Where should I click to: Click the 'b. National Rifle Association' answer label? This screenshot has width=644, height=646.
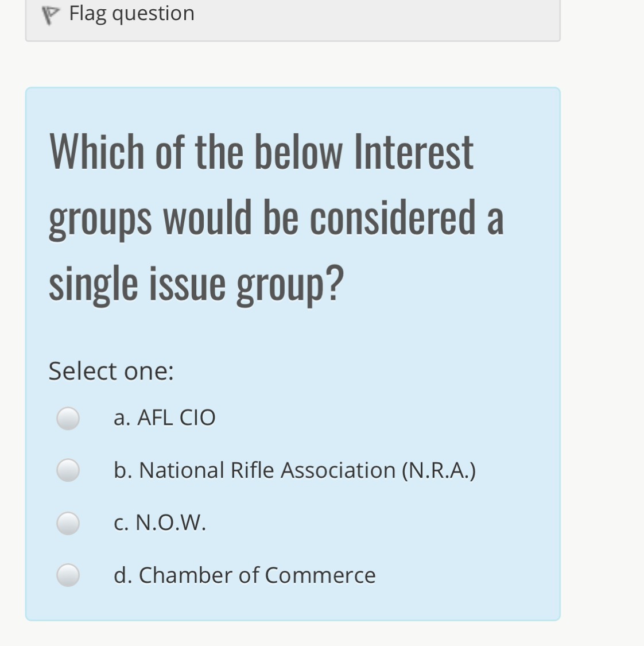[x=294, y=470]
